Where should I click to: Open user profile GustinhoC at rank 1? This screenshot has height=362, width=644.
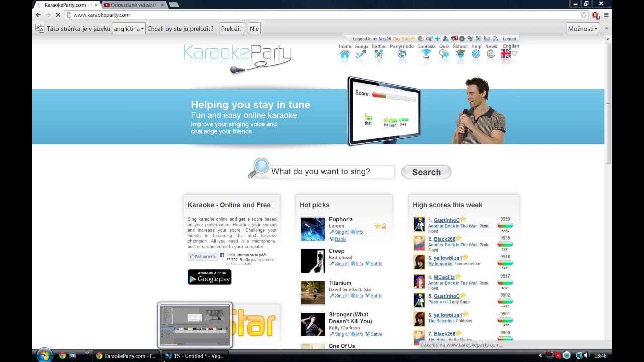tap(447, 220)
